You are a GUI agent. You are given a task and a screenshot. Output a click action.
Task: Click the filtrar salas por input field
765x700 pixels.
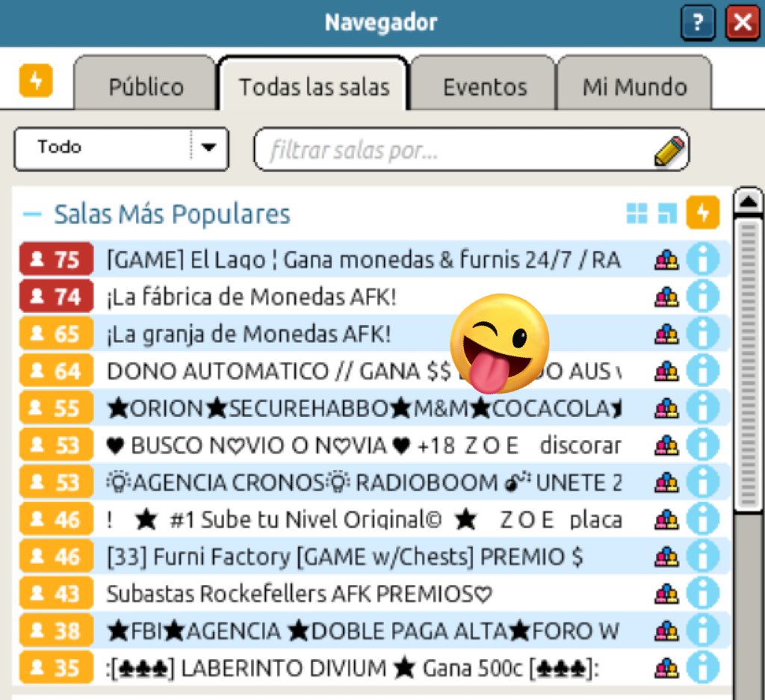tap(448, 149)
